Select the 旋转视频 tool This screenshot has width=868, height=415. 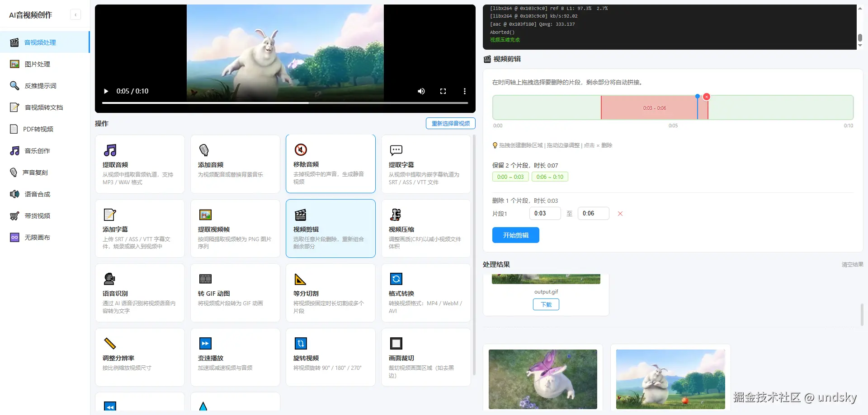pyautogui.click(x=330, y=357)
